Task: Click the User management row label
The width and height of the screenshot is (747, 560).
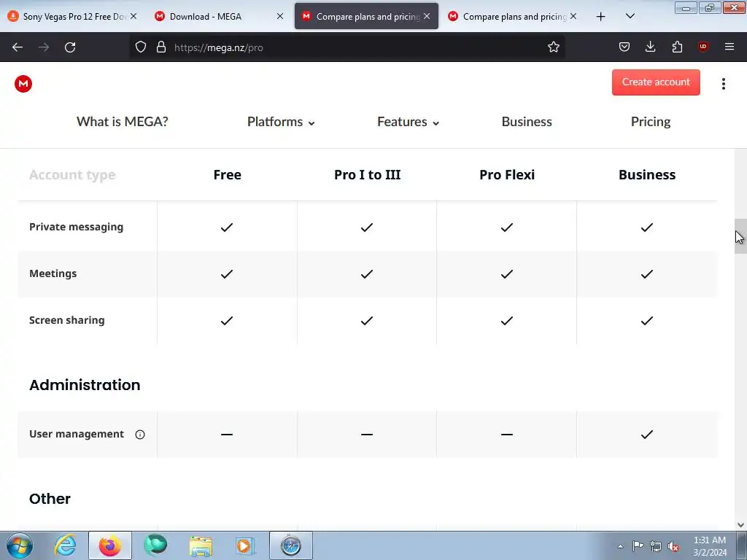Action: [x=76, y=434]
